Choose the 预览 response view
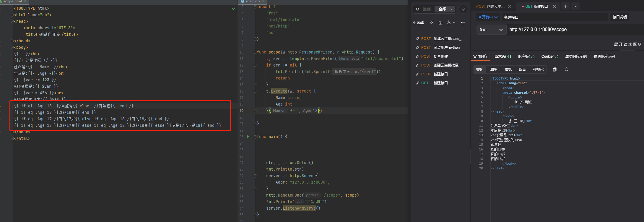The height and width of the screenshot is (222, 644). click(x=508, y=69)
